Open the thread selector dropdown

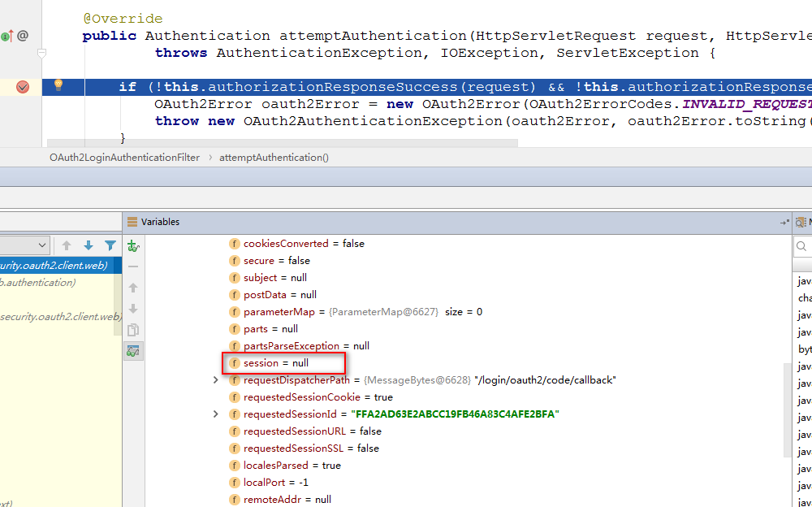click(x=26, y=245)
